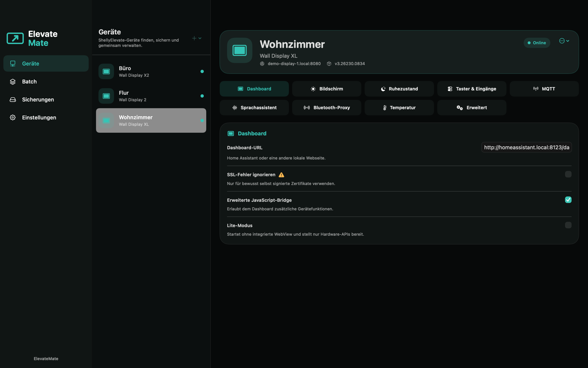The width and height of the screenshot is (588, 368).
Task: Switch to the Dashboard tab
Action: pos(254,89)
